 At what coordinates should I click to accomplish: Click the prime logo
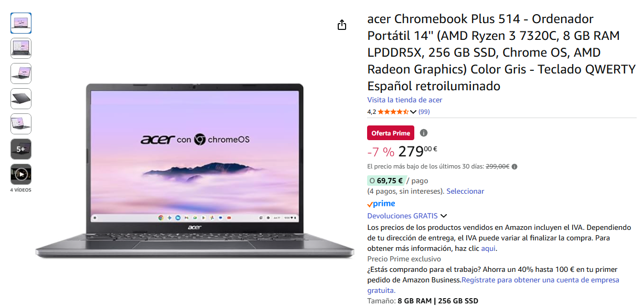coord(381,204)
